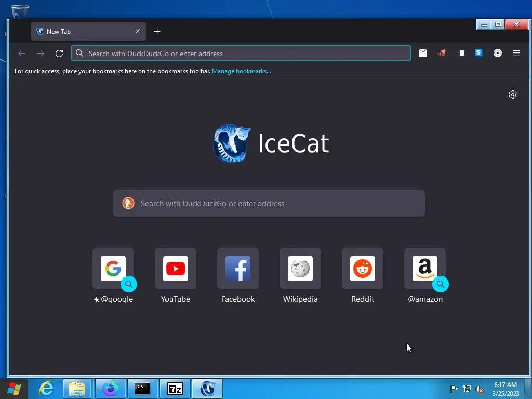Image resolution: width=532 pixels, height=399 pixels.
Task: Click the Action Center flag tray icon
Action: click(454, 389)
